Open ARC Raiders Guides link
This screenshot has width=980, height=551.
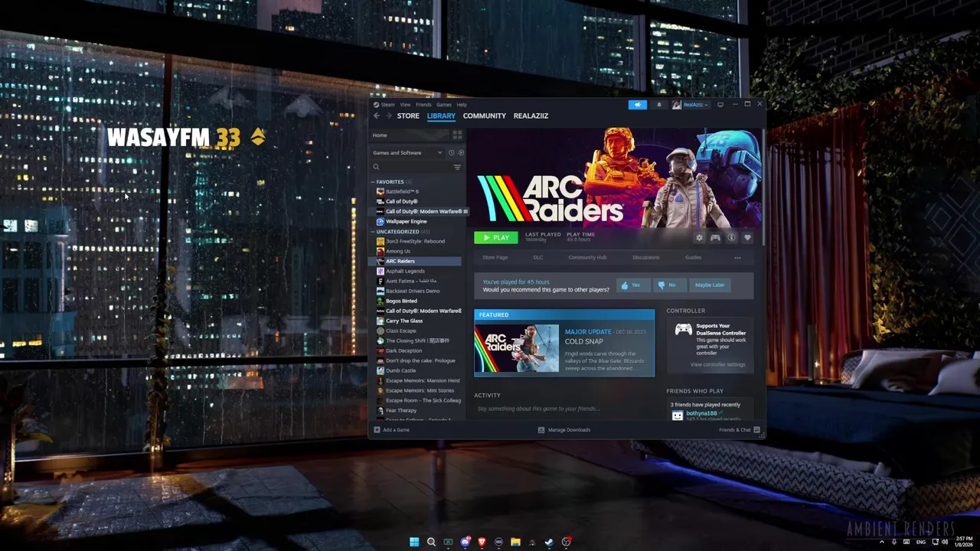(693, 257)
